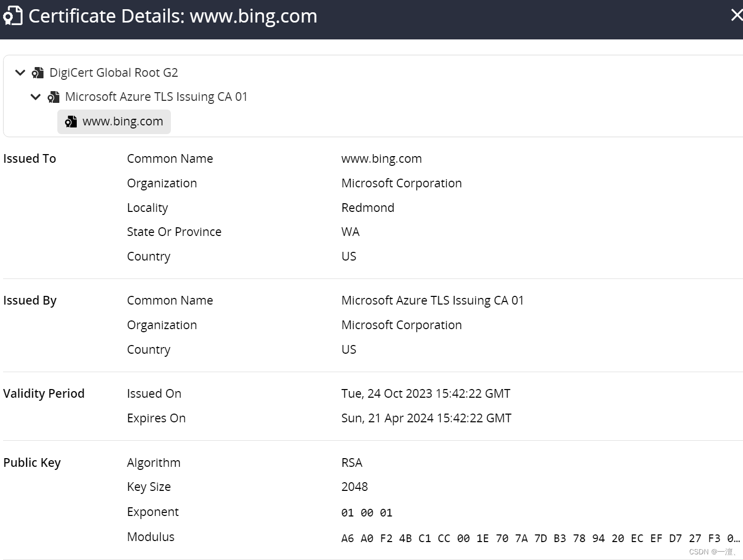Click the Issued By section heading
Image resolution: width=743 pixels, height=560 pixels.
tap(30, 300)
